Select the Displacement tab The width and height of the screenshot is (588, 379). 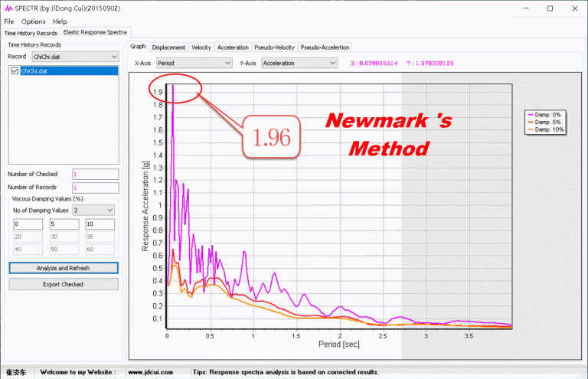(168, 47)
